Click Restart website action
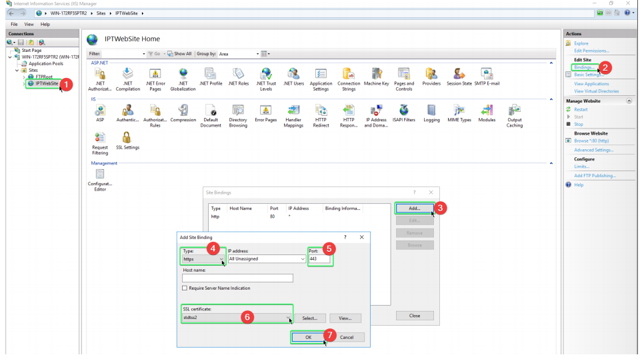This screenshot has width=644, height=359. [581, 109]
